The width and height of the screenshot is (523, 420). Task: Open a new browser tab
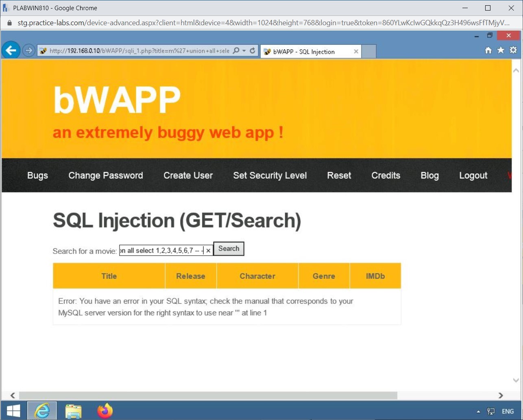coord(368,51)
